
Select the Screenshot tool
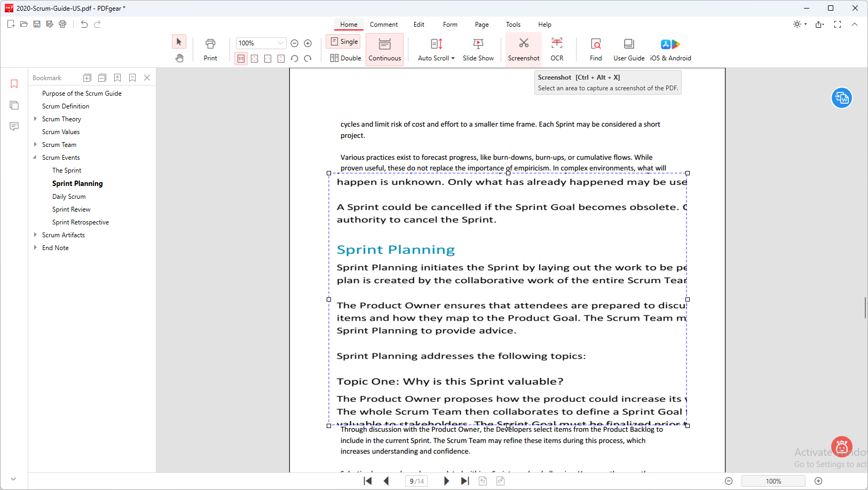tap(523, 49)
